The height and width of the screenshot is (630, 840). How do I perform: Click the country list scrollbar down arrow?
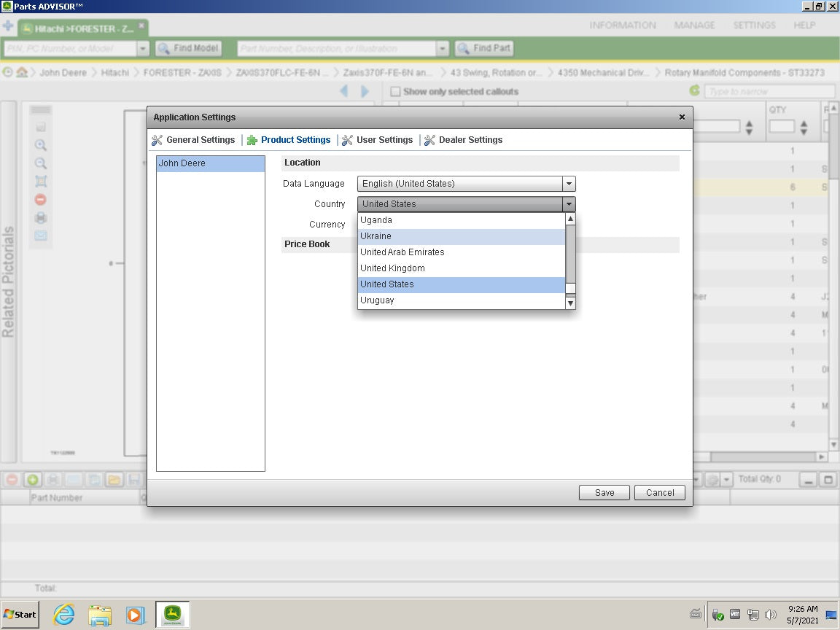570,303
